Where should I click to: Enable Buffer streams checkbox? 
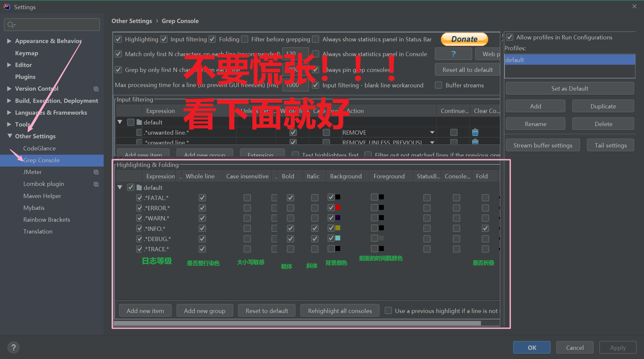[438, 85]
